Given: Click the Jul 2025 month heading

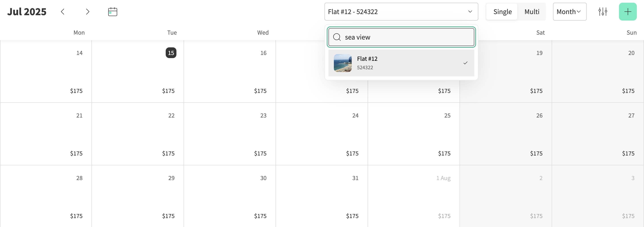Looking at the screenshot, I should (x=27, y=11).
